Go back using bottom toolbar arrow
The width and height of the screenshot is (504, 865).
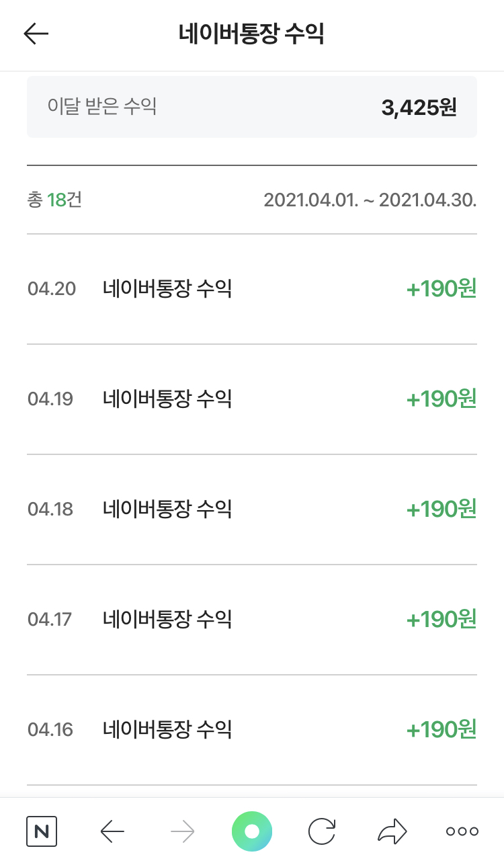click(112, 831)
